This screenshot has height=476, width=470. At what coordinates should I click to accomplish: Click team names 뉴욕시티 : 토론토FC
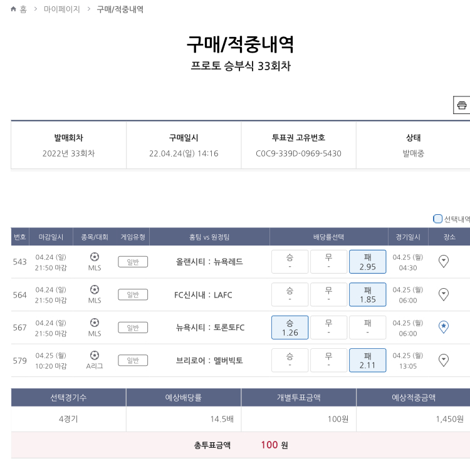pyautogui.click(x=210, y=328)
